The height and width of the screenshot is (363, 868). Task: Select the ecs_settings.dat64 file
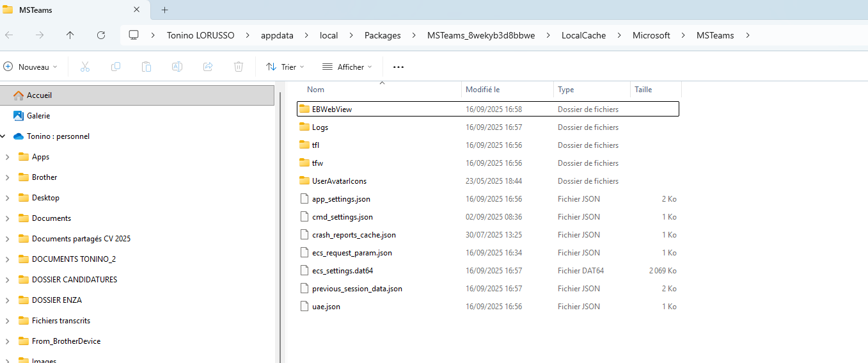[x=488, y=271]
